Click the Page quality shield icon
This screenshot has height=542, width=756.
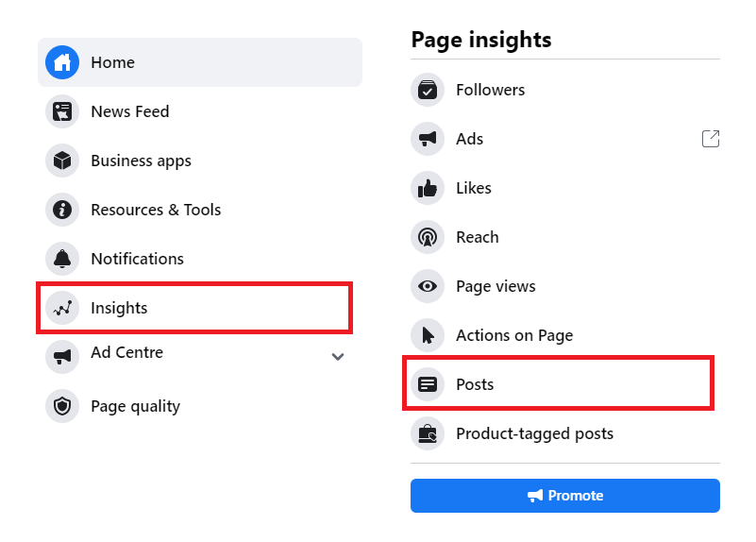[62, 406]
